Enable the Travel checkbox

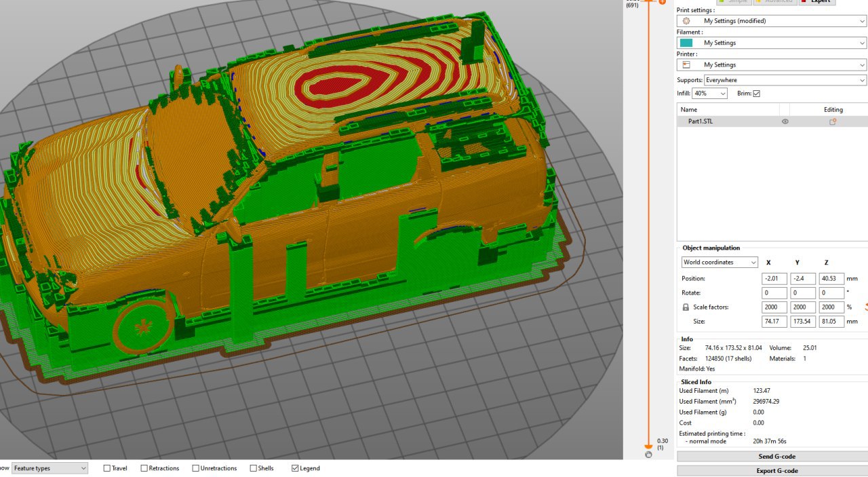coord(107,468)
